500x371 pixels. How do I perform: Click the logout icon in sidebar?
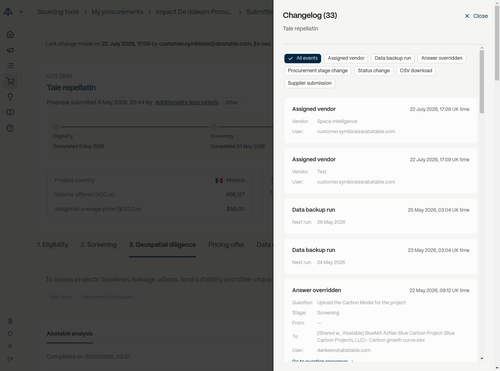[10, 358]
